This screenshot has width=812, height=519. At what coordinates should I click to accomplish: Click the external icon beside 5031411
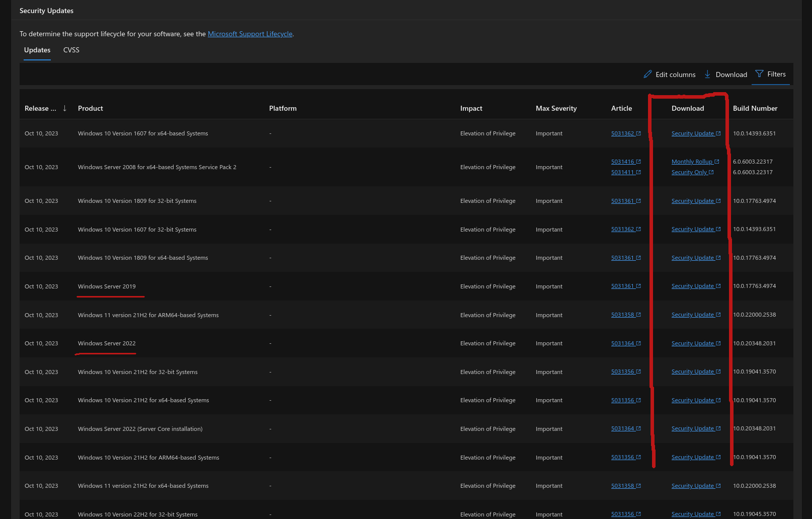(x=638, y=172)
